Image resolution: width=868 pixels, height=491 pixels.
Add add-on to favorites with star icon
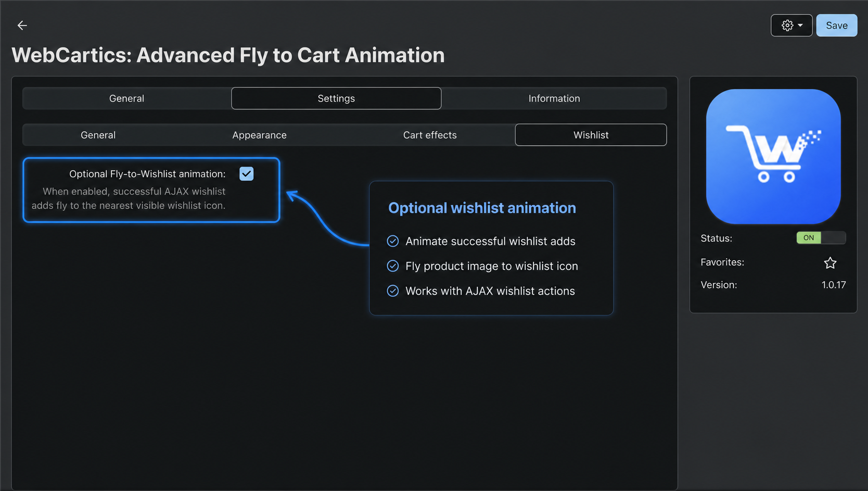[x=830, y=263]
